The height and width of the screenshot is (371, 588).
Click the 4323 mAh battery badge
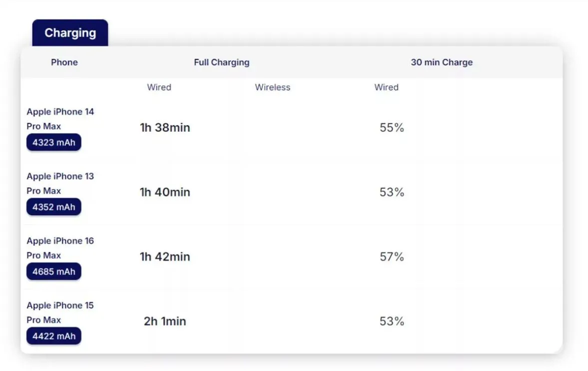(x=54, y=143)
